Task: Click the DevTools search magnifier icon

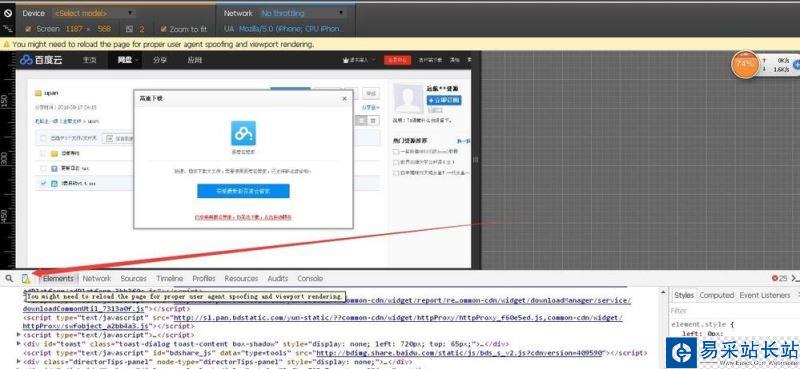Action: (x=9, y=278)
